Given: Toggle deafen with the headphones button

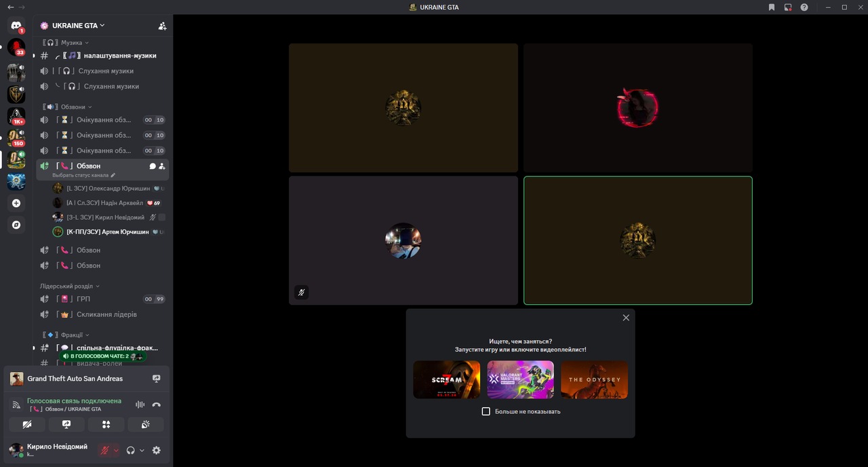Looking at the screenshot, I should click(131, 450).
